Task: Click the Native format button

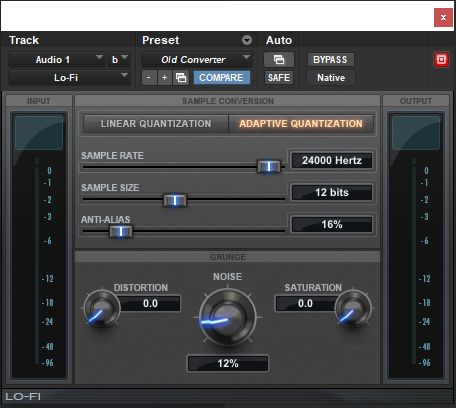Action: pos(331,78)
